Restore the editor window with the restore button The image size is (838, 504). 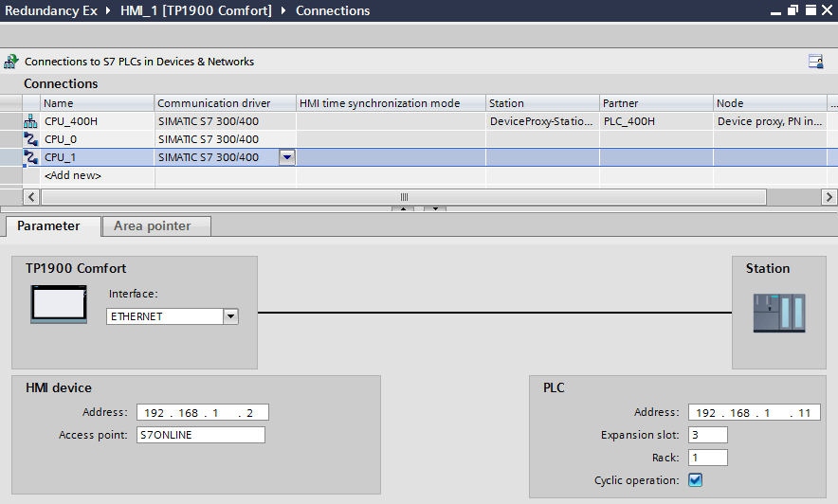point(793,10)
